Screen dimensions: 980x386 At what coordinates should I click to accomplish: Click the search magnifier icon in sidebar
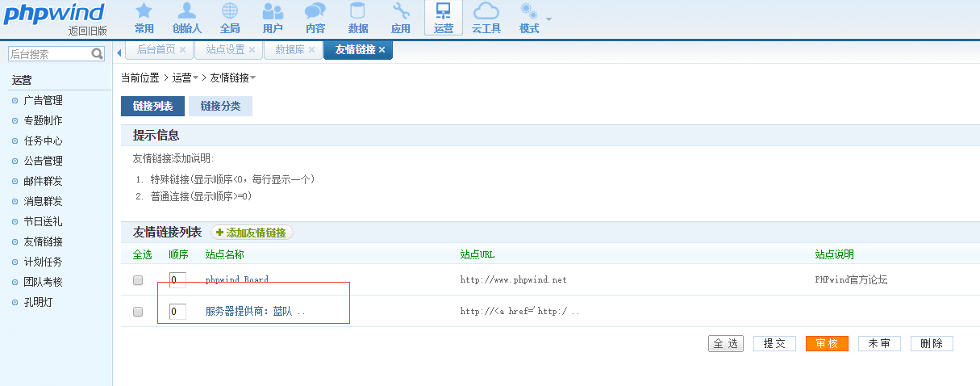(98, 54)
